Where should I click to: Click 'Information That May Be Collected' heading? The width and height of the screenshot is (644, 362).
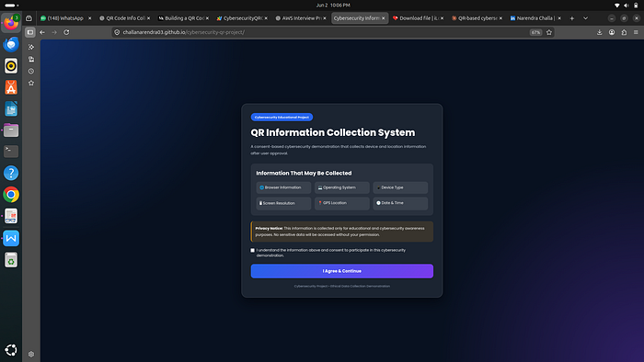304,173
